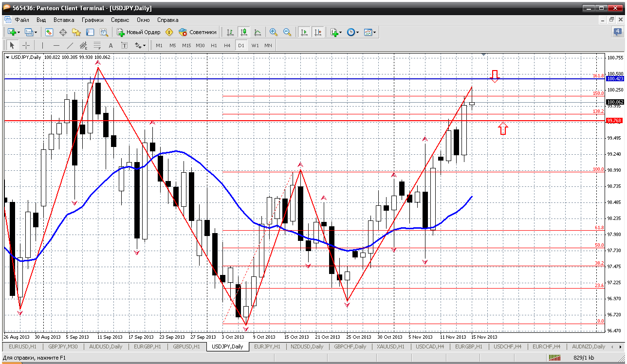Zoom in on the chart
Image resolution: width=627 pixels, height=364 pixels.
(x=274, y=32)
